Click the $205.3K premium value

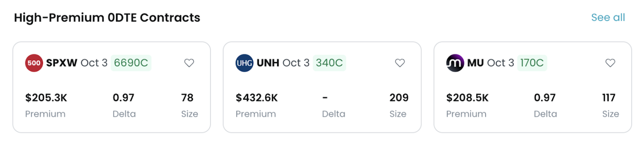pyautogui.click(x=46, y=98)
